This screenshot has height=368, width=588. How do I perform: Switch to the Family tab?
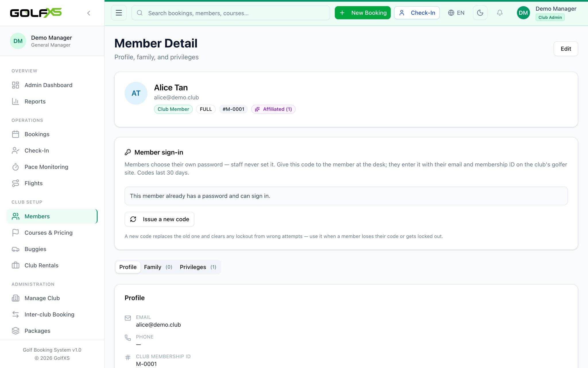(158, 267)
